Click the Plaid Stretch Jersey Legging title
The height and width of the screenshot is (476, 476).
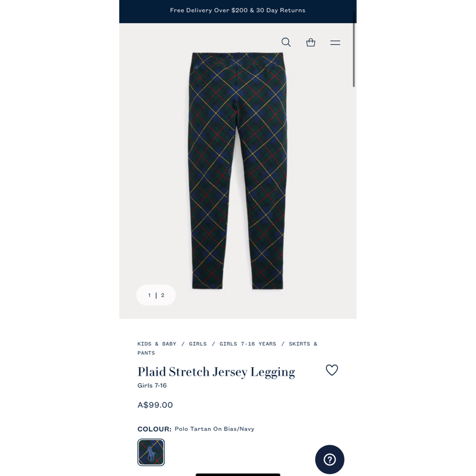pos(216,372)
